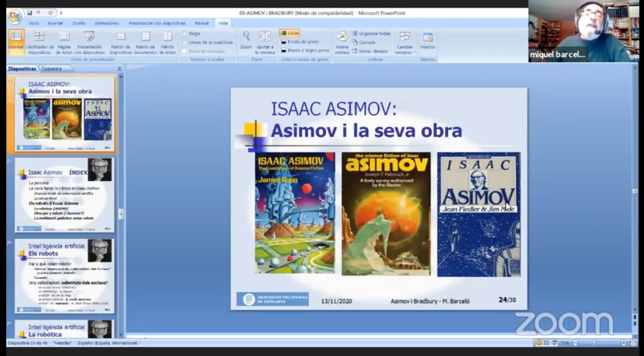Image resolution: width=644 pixels, height=356 pixels.
Task: Click subtitle 'Asimov i la seva obra'
Action: 366,131
